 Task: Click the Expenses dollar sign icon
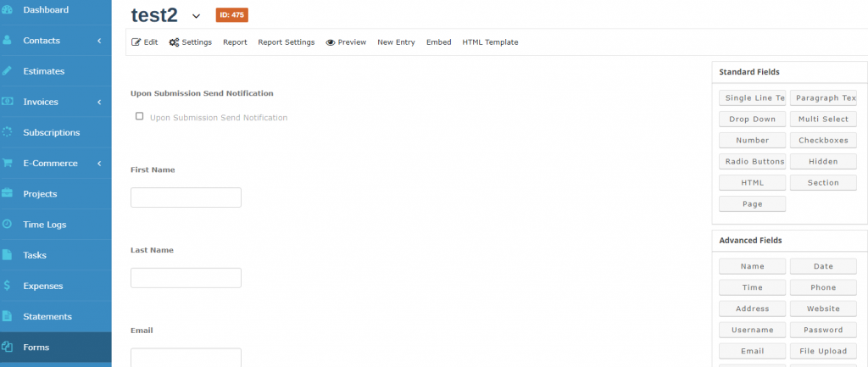(7, 286)
